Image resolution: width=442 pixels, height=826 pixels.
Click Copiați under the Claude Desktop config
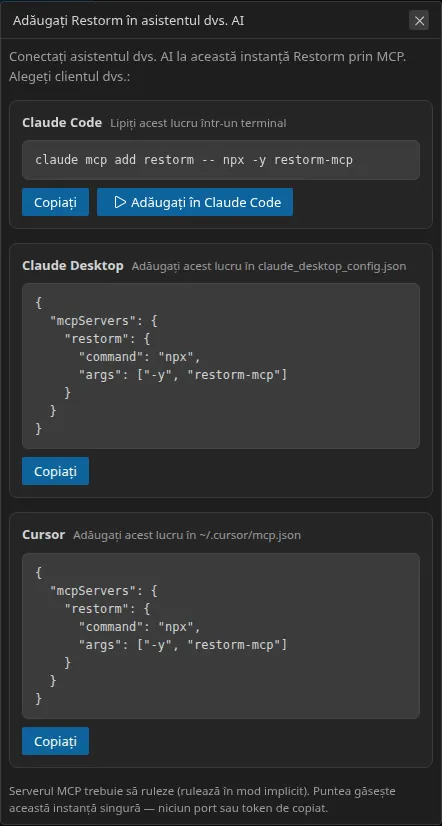(x=55, y=471)
